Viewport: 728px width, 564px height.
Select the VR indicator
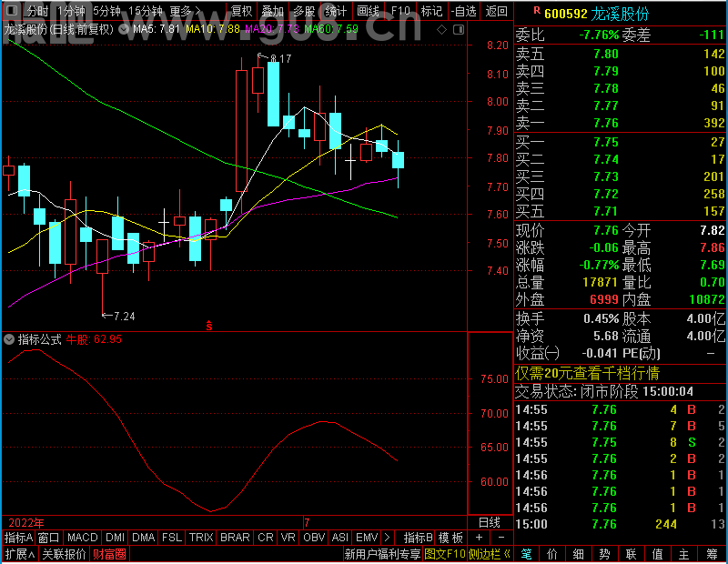click(x=288, y=538)
